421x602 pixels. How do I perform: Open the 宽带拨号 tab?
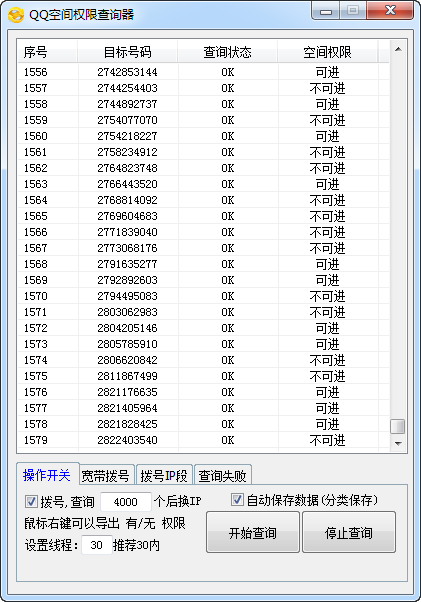(x=106, y=476)
